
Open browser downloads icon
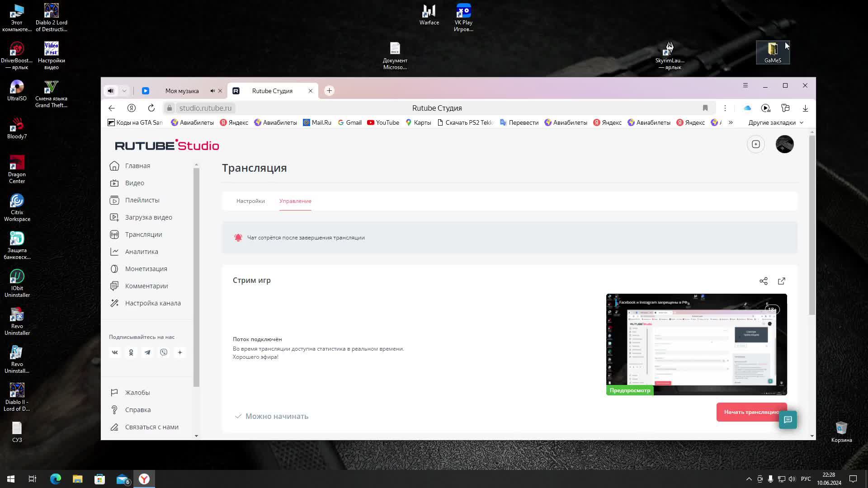pos(805,108)
